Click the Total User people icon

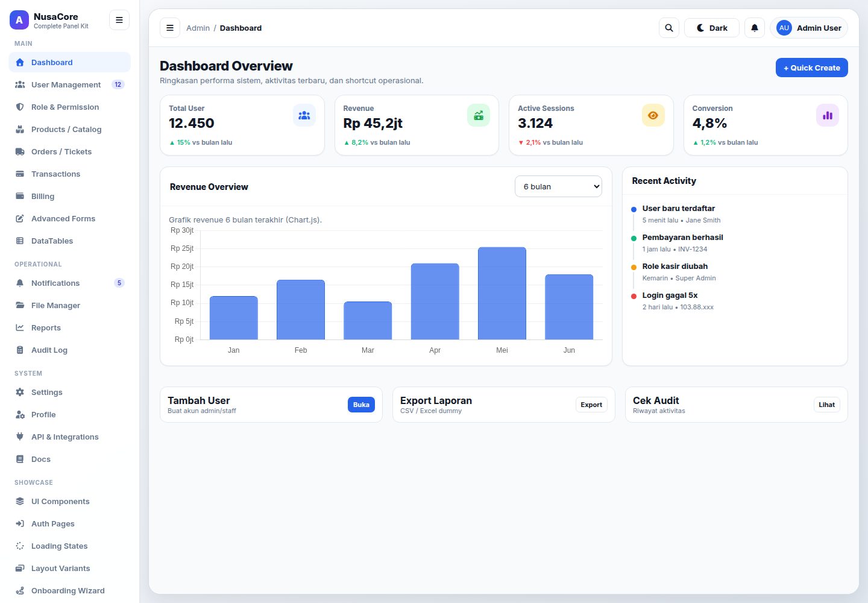coord(304,115)
